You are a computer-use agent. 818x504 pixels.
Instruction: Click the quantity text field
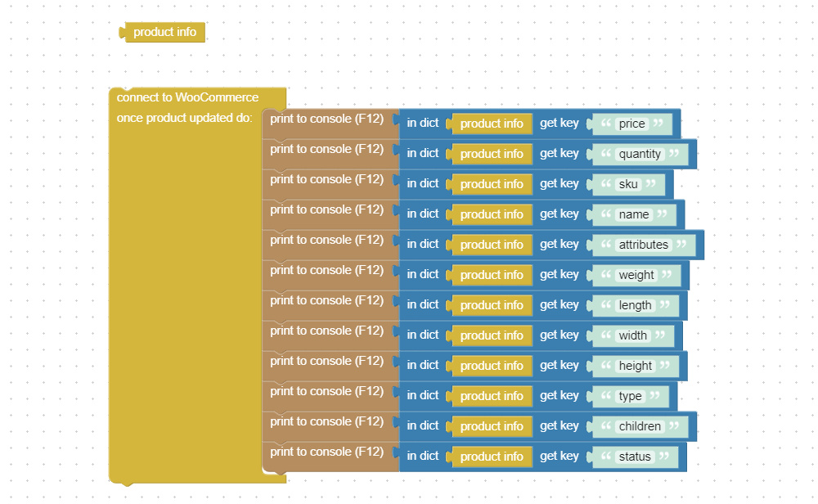(640, 154)
